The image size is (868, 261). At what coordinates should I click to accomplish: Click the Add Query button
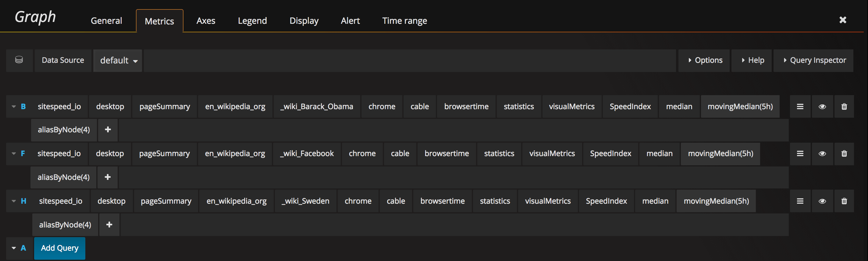pos(60,248)
